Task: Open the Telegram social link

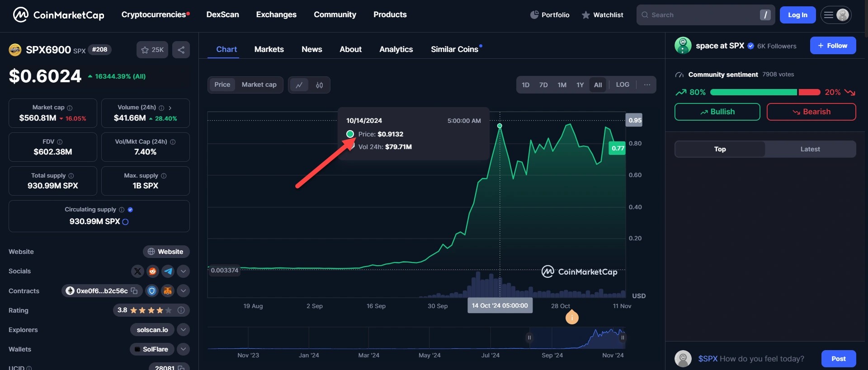Action: pyautogui.click(x=168, y=271)
